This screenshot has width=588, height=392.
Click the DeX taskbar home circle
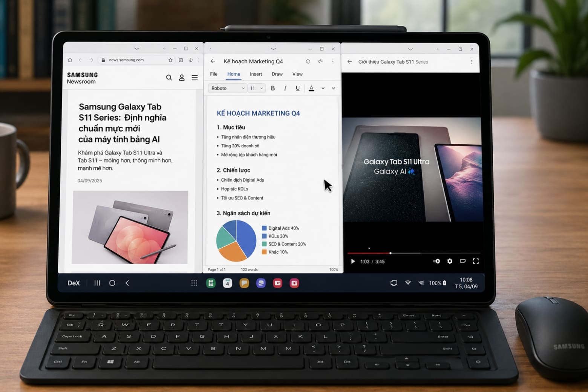tap(112, 283)
